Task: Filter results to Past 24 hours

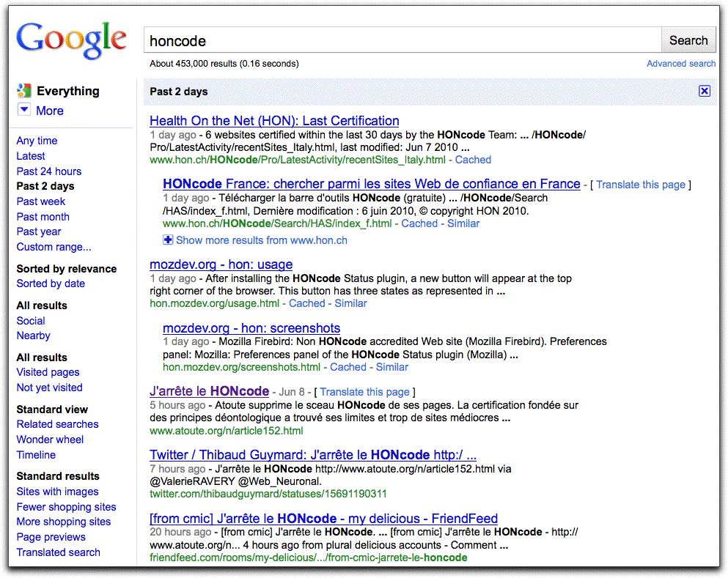Action: tap(48, 171)
